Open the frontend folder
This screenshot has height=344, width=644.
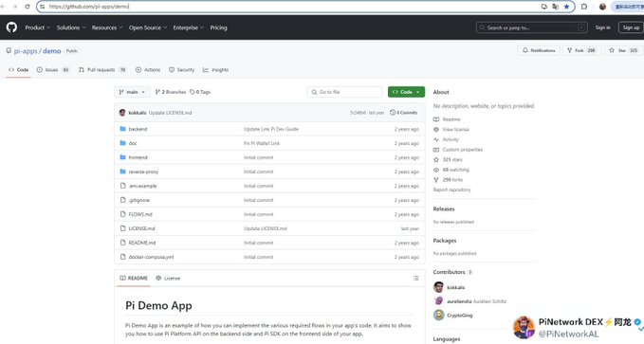click(138, 157)
